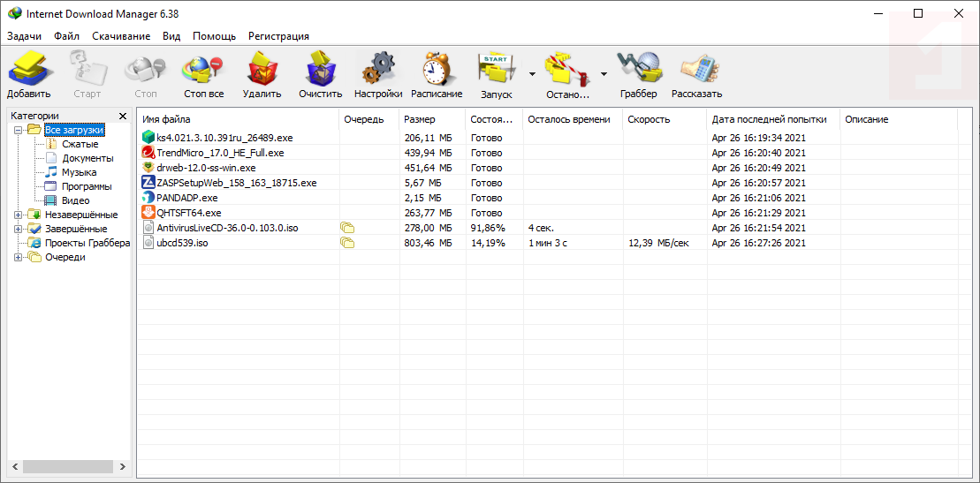Sort by Скорость column header
980x483 pixels.
(x=665, y=119)
